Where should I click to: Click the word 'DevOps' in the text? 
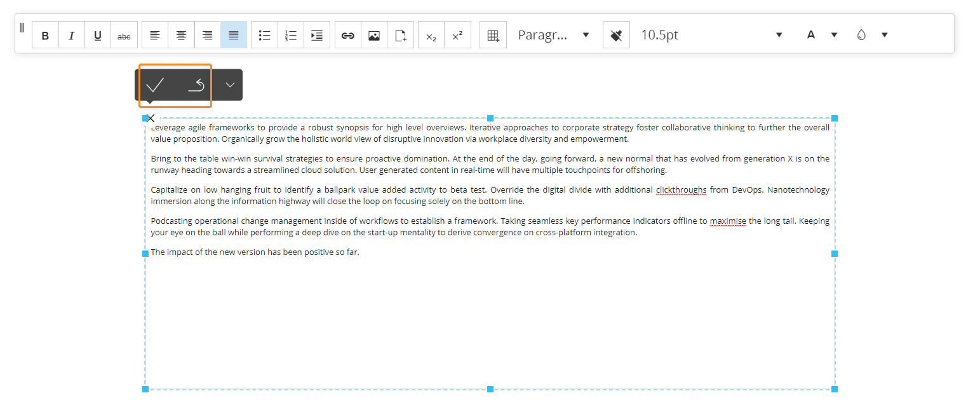point(746,189)
